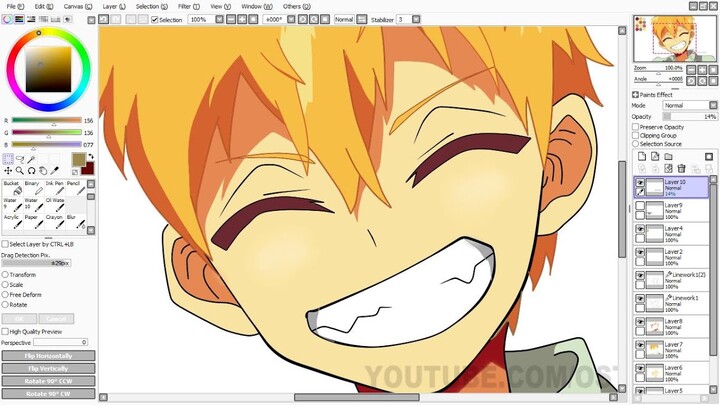Viewport: 720px width, 405px height.
Task: Enable Select Layer by CTRL+LB
Action: pyautogui.click(x=5, y=244)
